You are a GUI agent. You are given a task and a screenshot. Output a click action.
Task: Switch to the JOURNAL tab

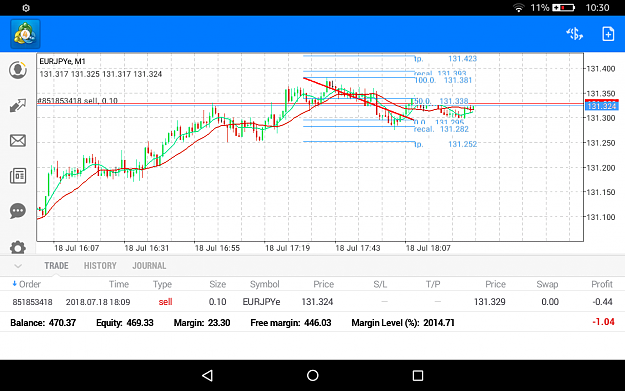point(149,266)
